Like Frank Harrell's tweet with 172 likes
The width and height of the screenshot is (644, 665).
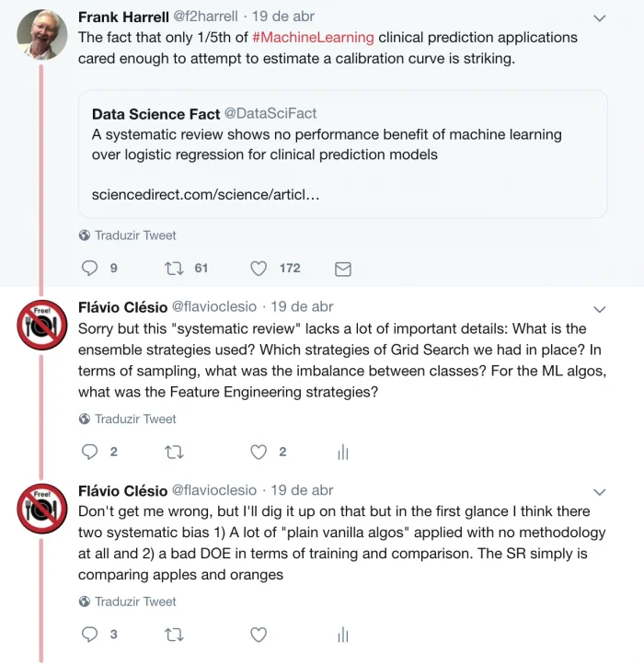[x=259, y=268]
